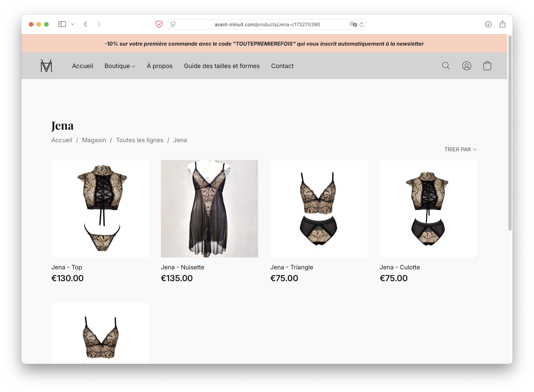Click the user account icon
The height and width of the screenshot is (392, 534).
(x=466, y=66)
